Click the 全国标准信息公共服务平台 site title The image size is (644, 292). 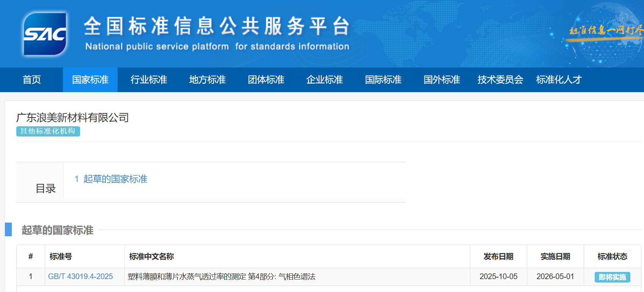coord(216,27)
